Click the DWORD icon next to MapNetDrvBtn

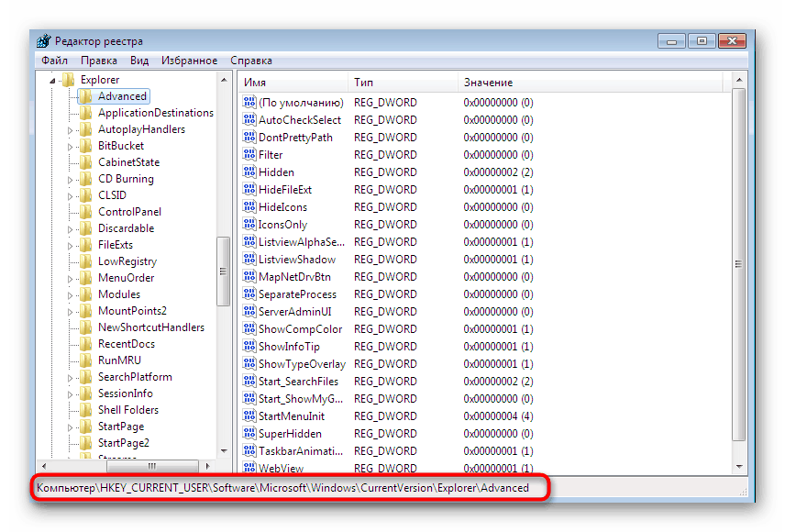pos(249,276)
